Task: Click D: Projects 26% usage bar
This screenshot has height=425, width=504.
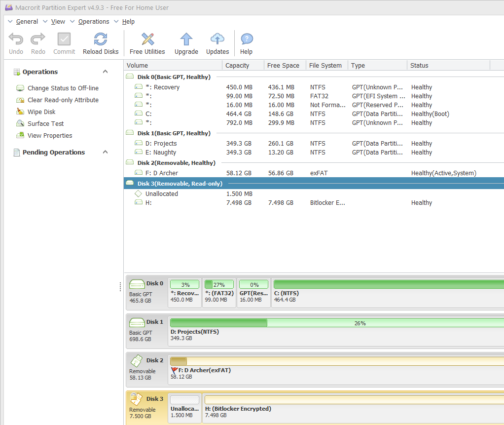Action: (x=337, y=323)
